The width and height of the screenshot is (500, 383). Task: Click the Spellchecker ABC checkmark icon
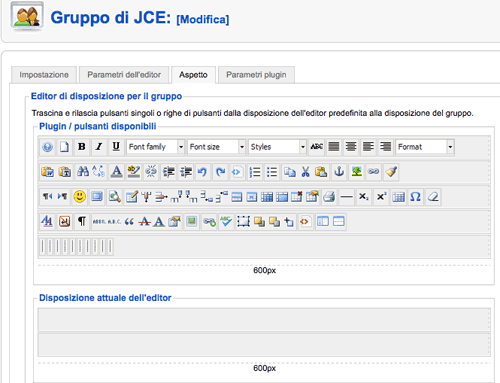226,221
